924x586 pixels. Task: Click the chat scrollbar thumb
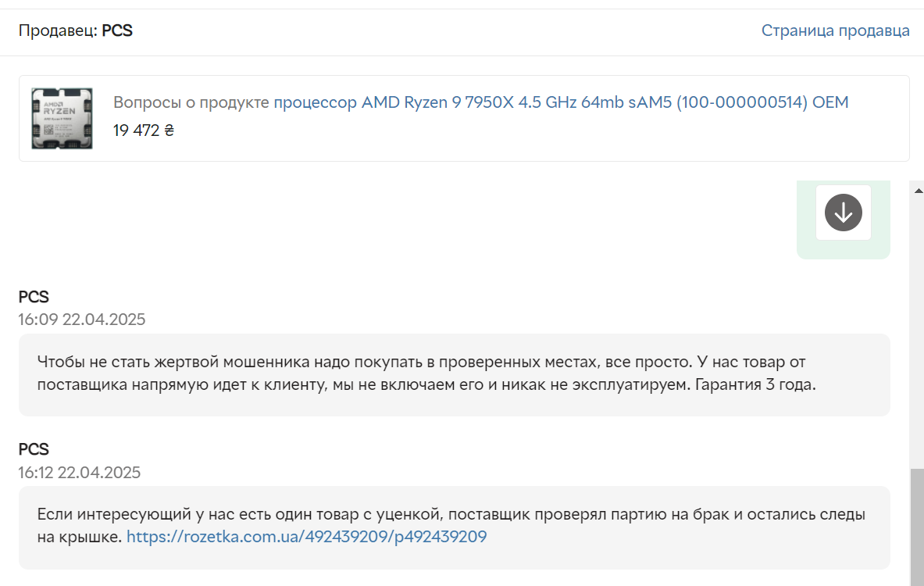click(918, 527)
